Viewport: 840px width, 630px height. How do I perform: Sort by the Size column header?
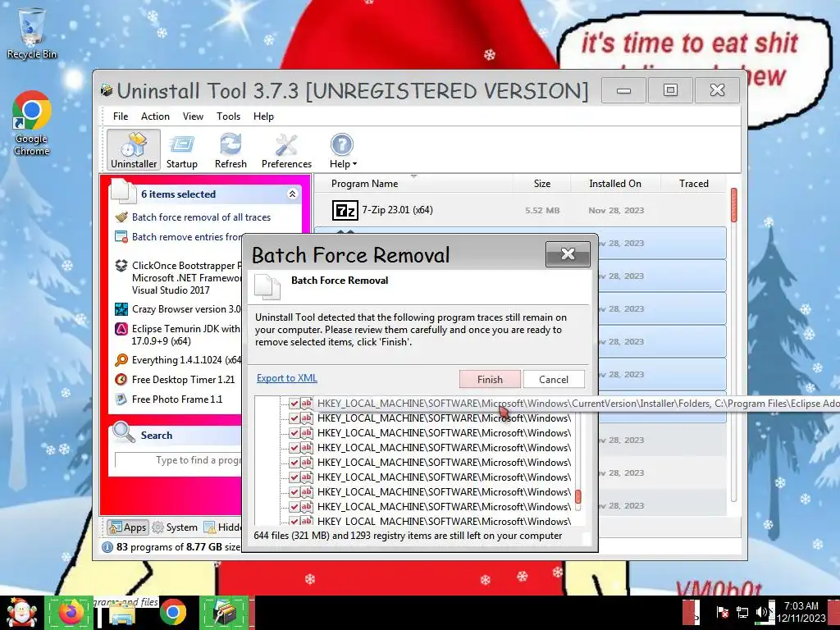tap(541, 184)
